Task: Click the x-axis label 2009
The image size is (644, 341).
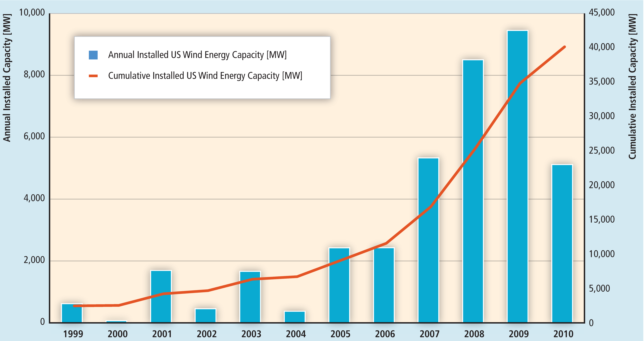Action: click(519, 334)
